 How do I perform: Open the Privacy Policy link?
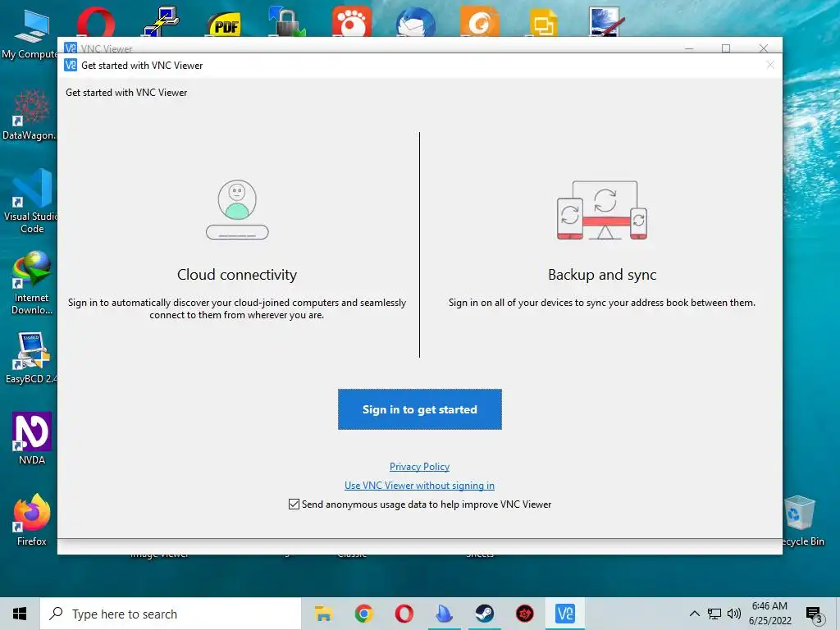click(x=419, y=467)
